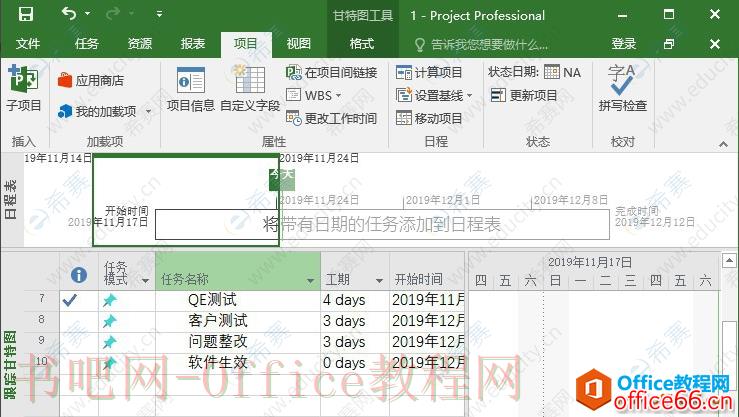Open the 应用商店 store
The width and height of the screenshot is (739, 417).
91,81
